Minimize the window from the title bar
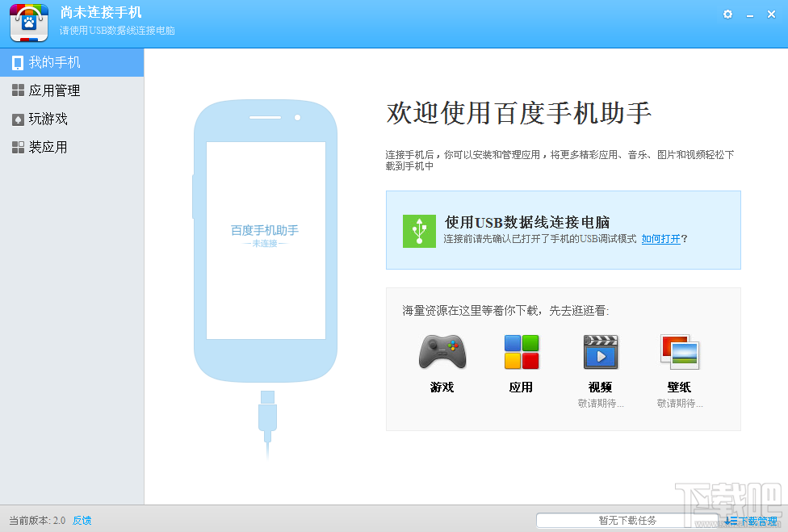The height and width of the screenshot is (532, 788). (x=750, y=15)
